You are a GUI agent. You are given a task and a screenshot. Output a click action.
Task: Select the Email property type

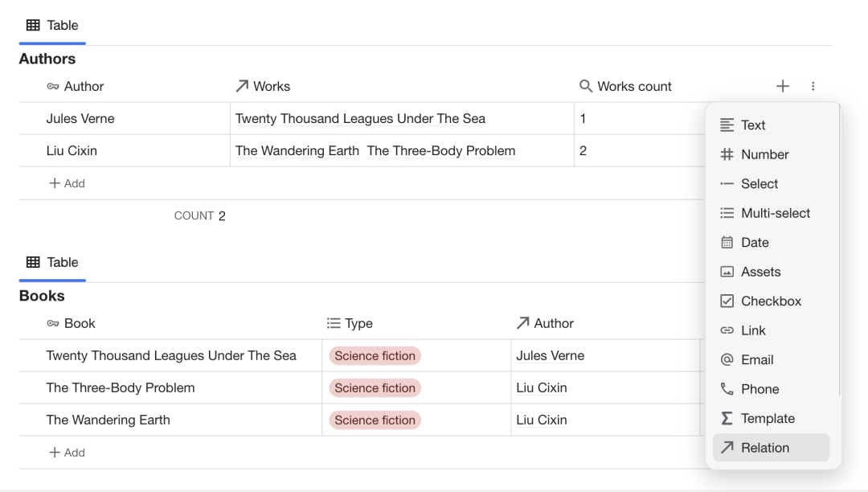pos(756,360)
